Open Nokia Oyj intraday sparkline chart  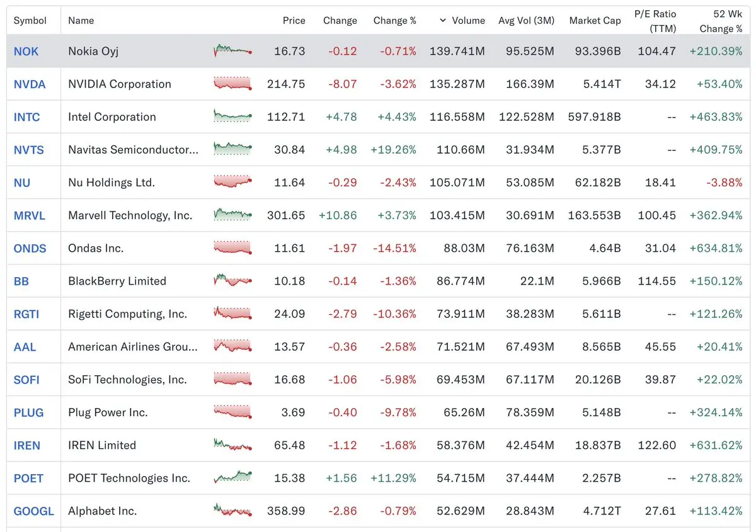(233, 51)
